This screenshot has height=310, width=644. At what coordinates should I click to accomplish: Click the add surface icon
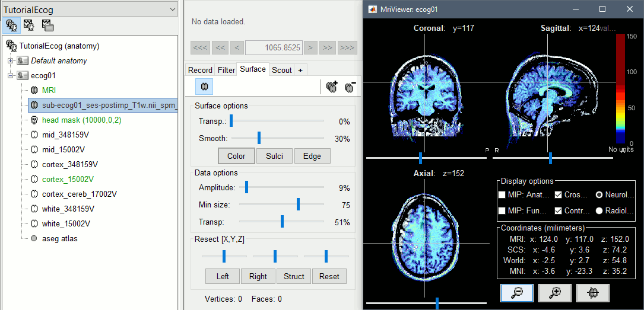point(332,87)
